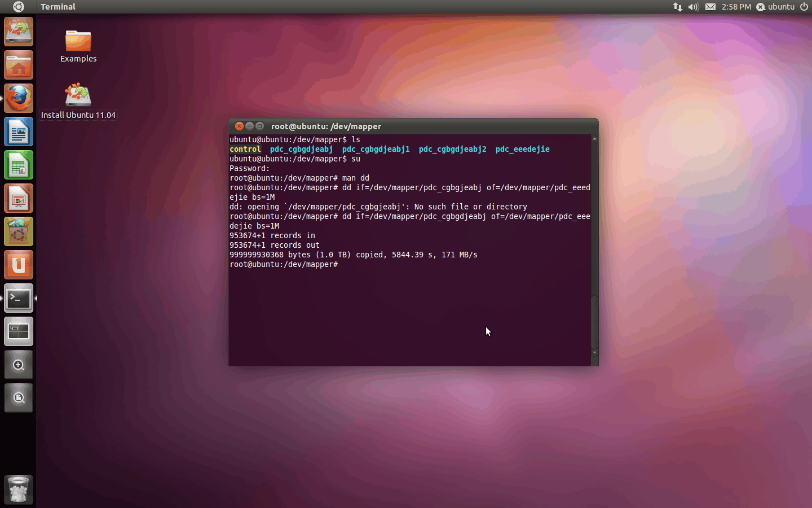
Task: Click the terminal scrollbar down arrow
Action: click(x=594, y=353)
